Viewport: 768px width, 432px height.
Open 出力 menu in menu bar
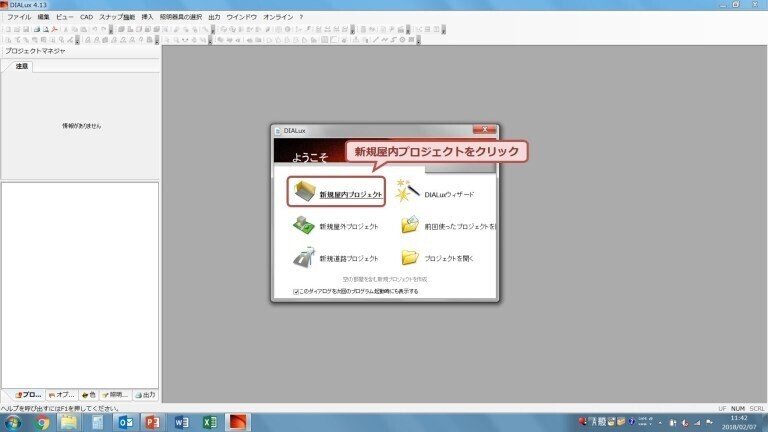[x=214, y=17]
